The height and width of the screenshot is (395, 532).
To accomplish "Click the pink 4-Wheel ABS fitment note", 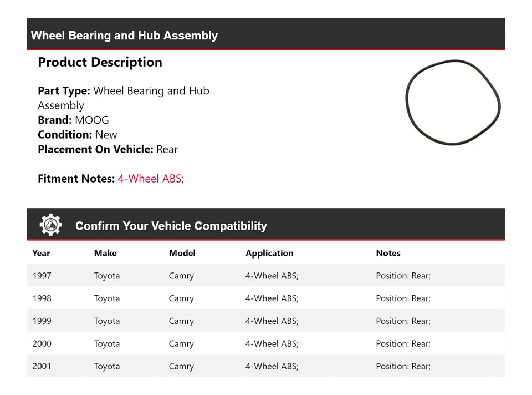I will pos(151,179).
